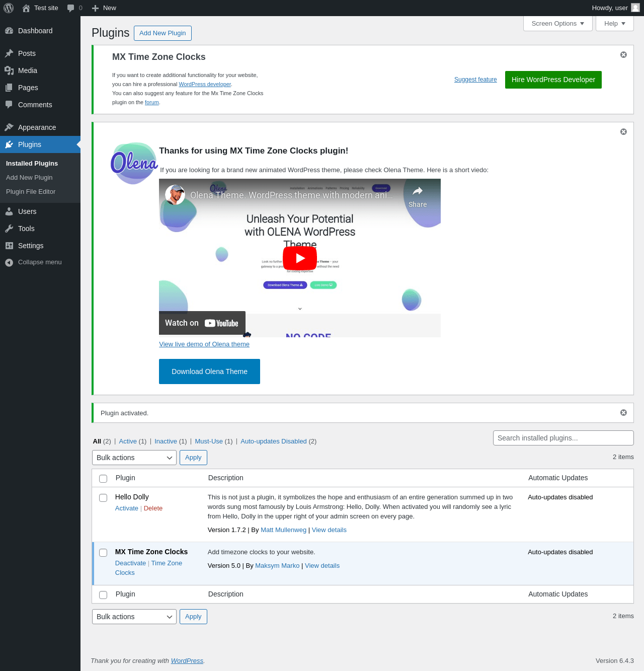Click Hire WordPress Developer button
This screenshot has height=671, width=644.
click(x=553, y=80)
